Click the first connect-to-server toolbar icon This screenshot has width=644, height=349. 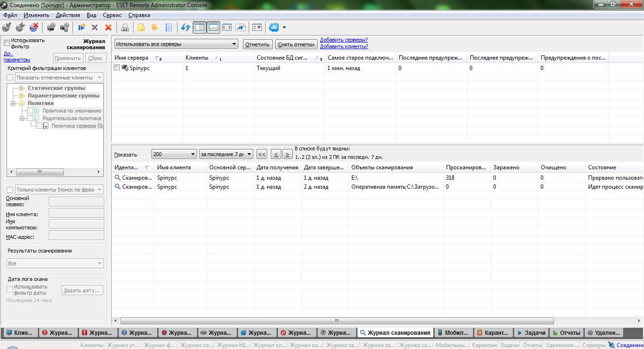pyautogui.click(x=7, y=27)
